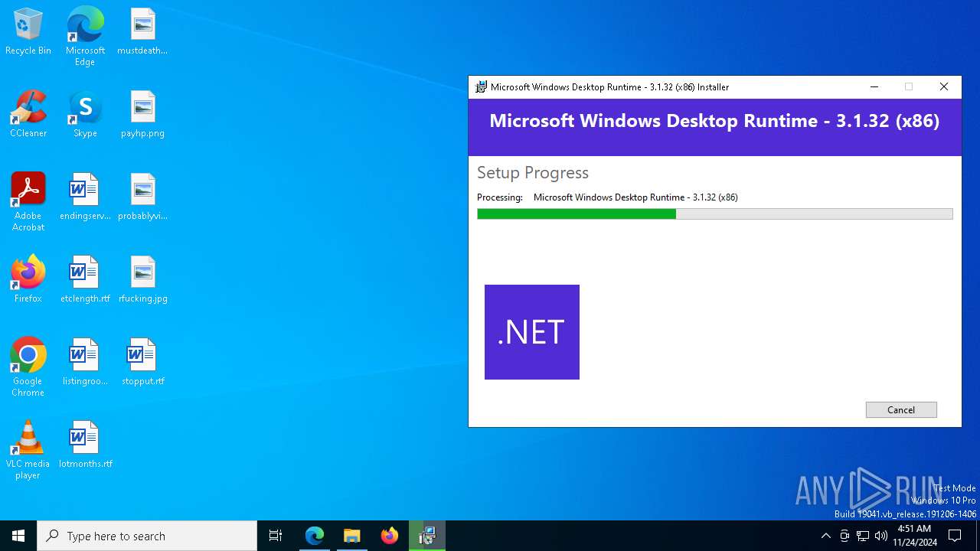980x551 pixels.
Task: Open the Windows Start menu
Action: [18, 536]
